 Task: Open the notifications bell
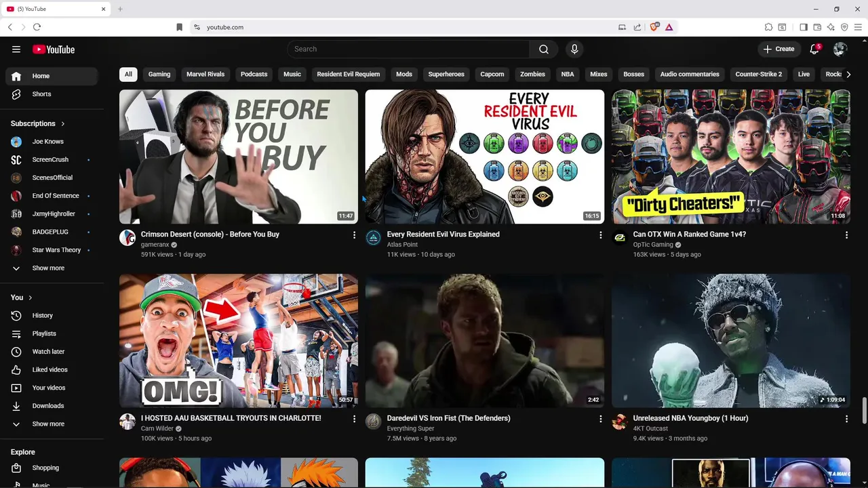pos(815,49)
